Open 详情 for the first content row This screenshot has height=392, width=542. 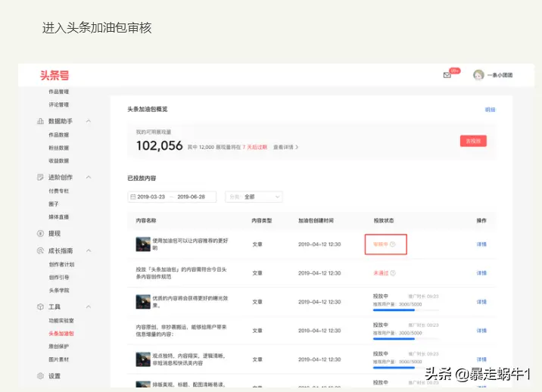[x=481, y=244]
